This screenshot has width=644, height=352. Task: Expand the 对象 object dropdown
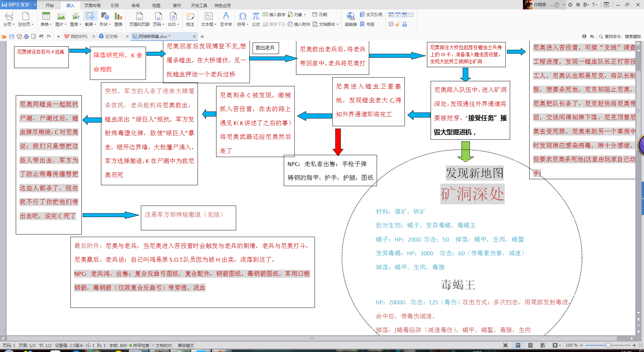(x=305, y=15)
